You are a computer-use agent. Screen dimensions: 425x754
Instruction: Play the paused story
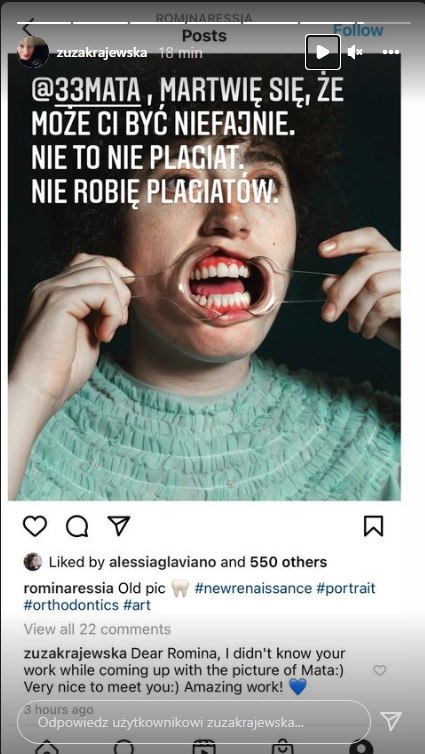(x=323, y=52)
